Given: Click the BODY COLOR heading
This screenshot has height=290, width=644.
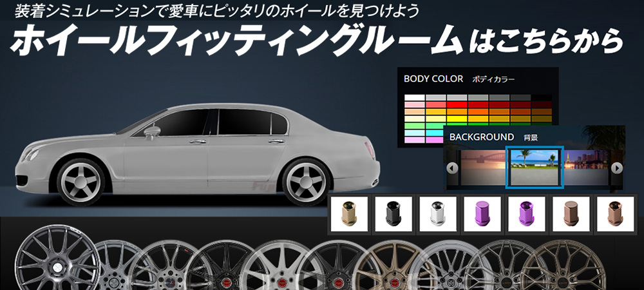Looking at the screenshot, I should tap(433, 79).
